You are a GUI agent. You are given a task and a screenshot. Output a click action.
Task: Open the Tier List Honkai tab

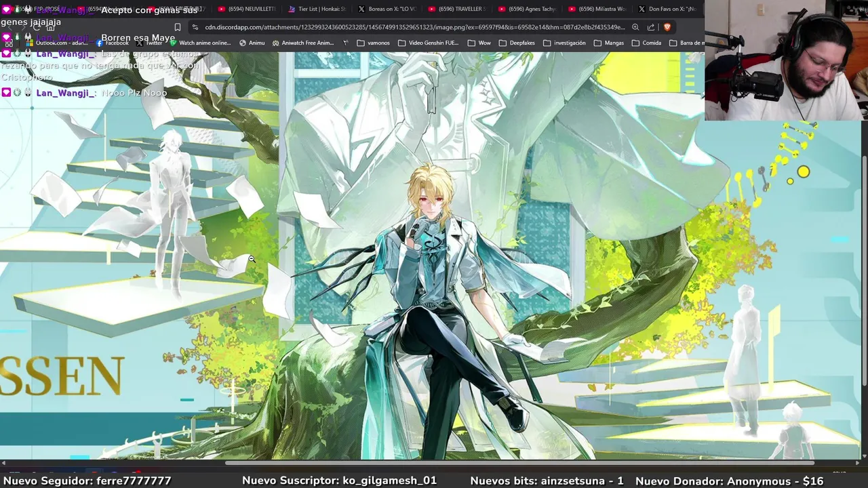(317, 9)
